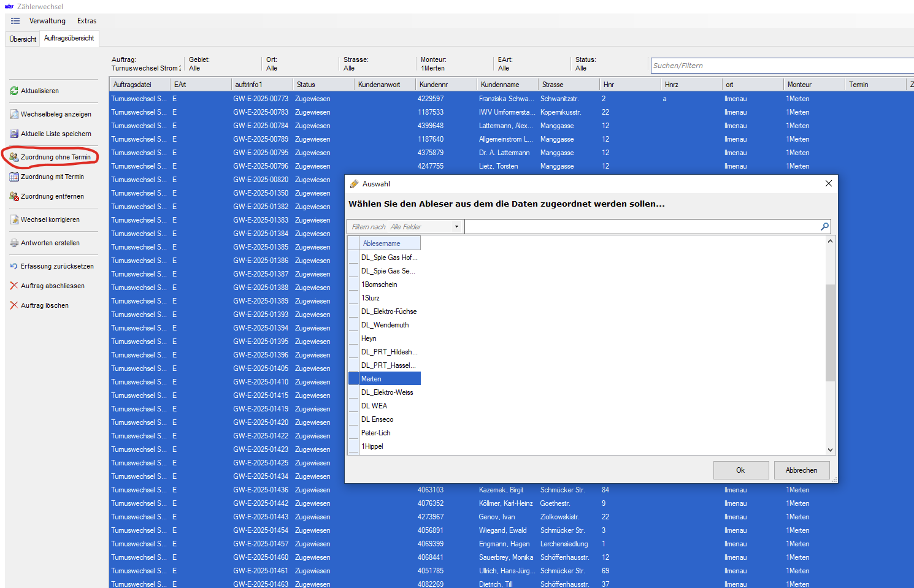Image resolution: width=914 pixels, height=588 pixels.
Task: Open the hamburger menu icon
Action: (15, 21)
